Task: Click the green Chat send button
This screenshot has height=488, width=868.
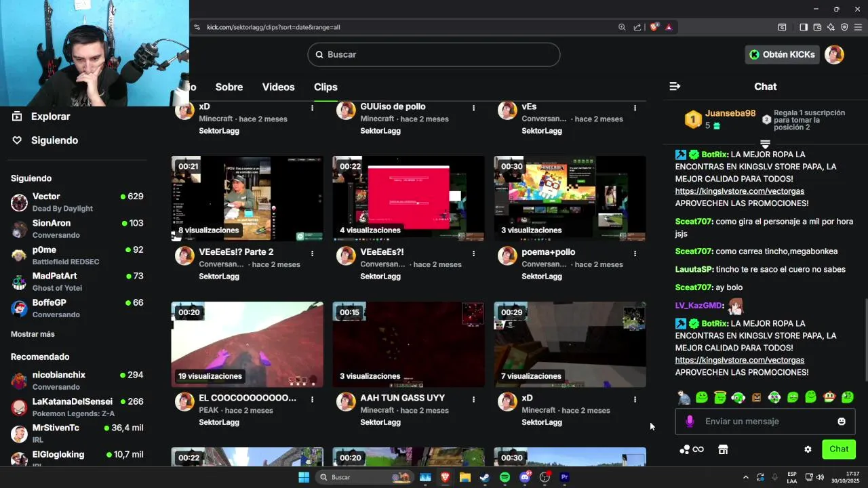Action: click(839, 449)
